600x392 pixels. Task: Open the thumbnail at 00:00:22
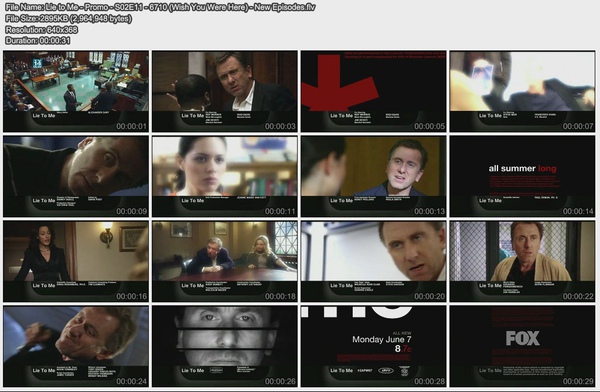click(x=522, y=261)
